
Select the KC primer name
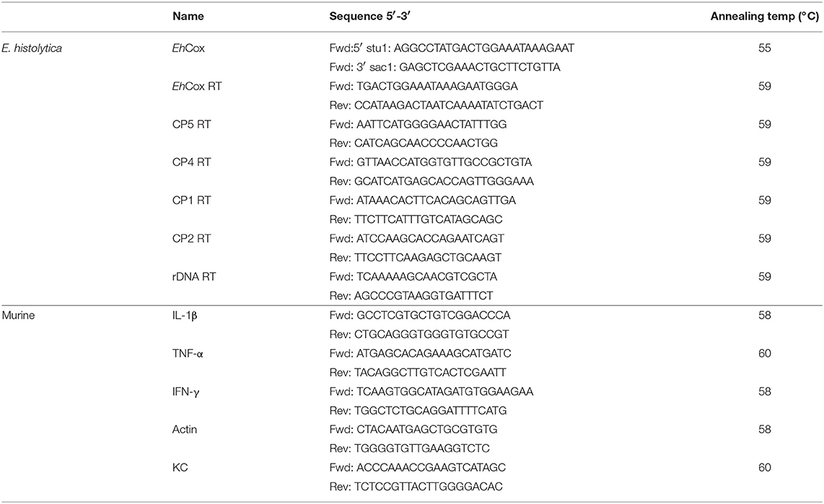coord(180,467)
